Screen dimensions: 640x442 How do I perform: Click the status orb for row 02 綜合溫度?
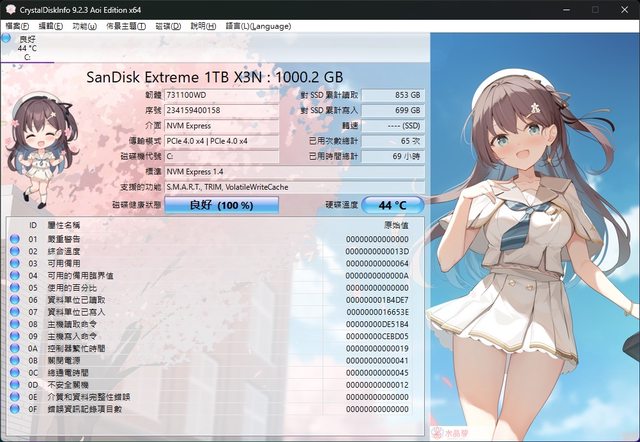pos(15,252)
